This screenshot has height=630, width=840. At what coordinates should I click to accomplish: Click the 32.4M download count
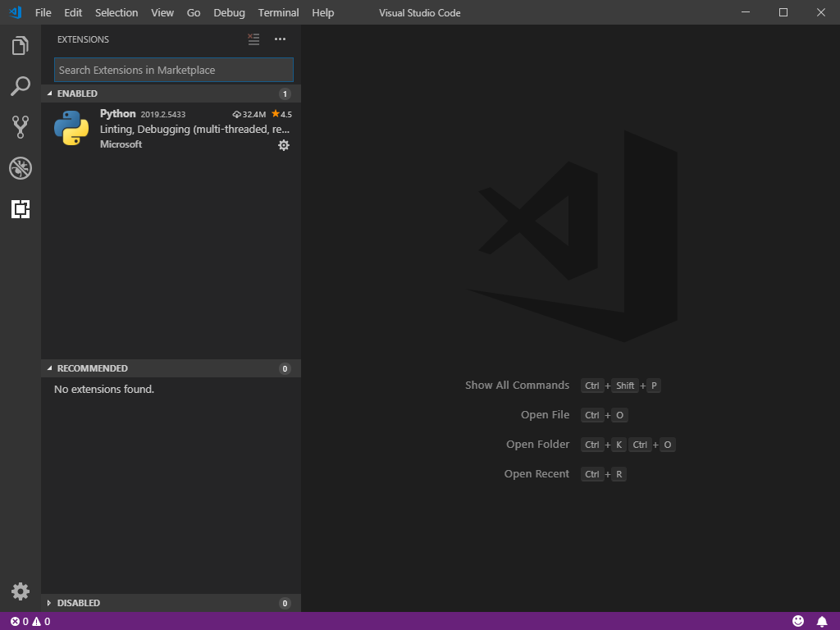[x=249, y=115]
